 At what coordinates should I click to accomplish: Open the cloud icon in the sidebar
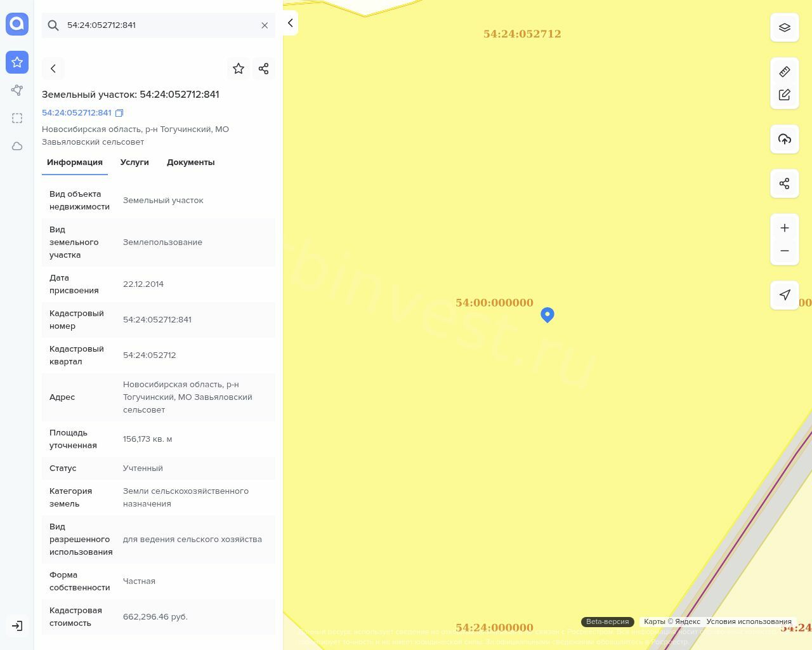pyautogui.click(x=17, y=146)
